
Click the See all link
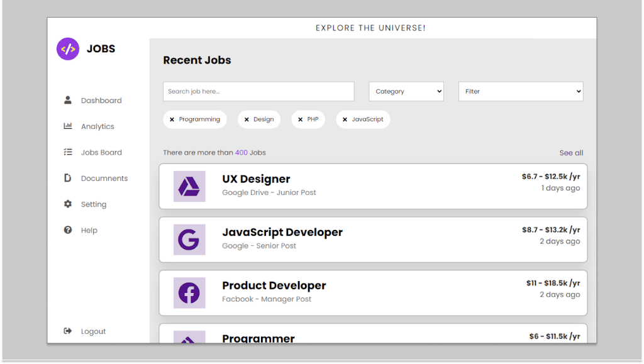(571, 152)
